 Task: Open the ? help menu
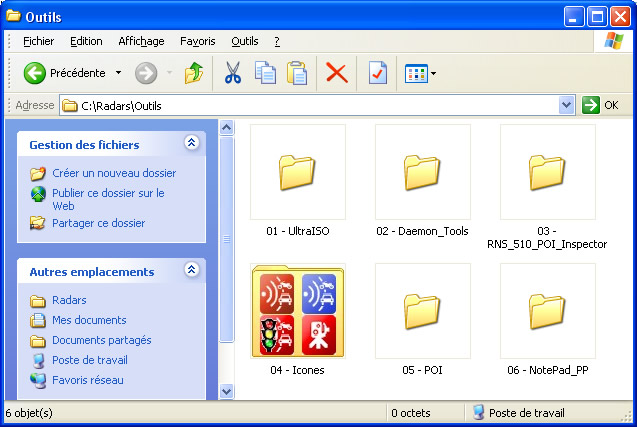(x=277, y=41)
